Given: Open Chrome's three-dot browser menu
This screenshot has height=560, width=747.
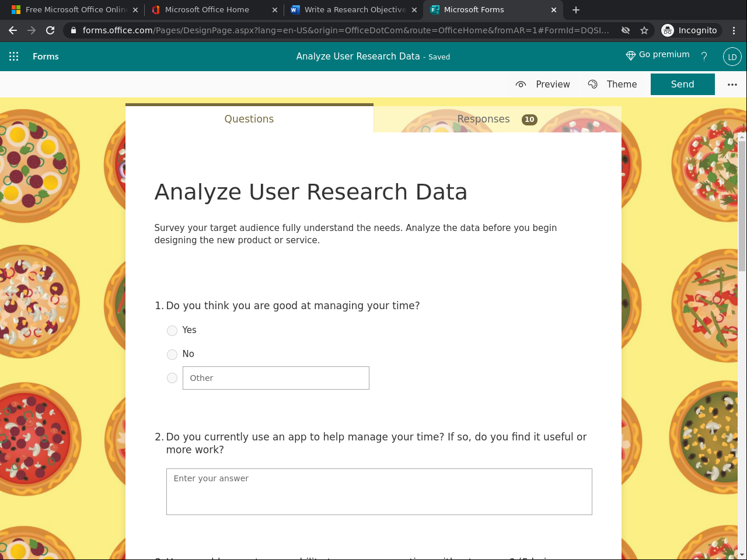Looking at the screenshot, I should pyautogui.click(x=734, y=30).
